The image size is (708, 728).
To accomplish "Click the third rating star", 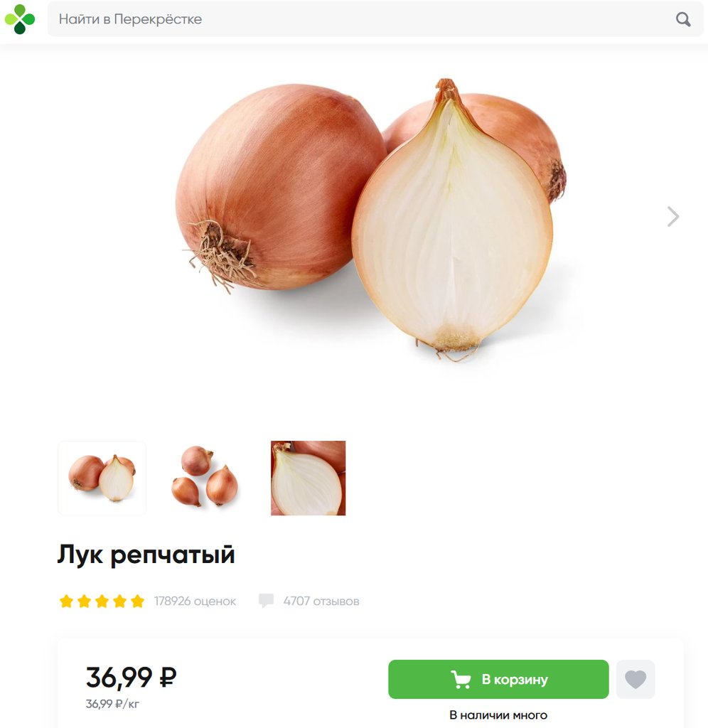I will 102,601.
